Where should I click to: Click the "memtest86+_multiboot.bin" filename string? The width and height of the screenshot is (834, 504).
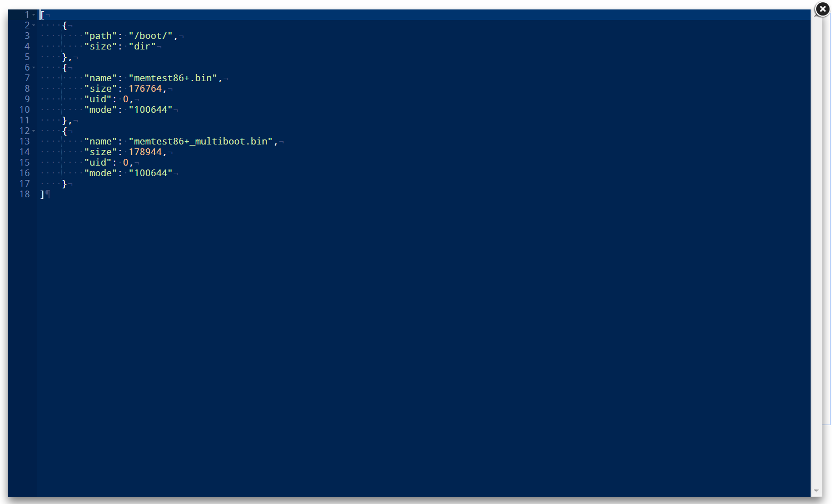(202, 141)
